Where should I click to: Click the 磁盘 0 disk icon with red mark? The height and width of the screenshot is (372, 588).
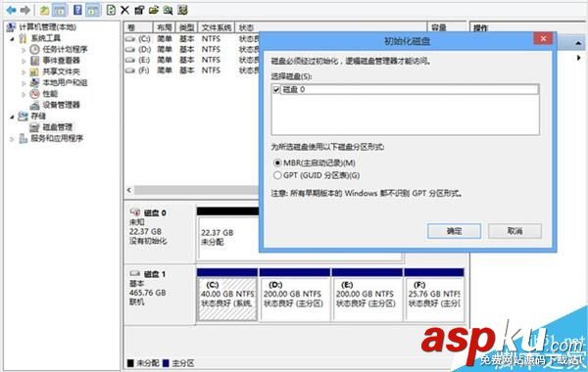(135, 212)
